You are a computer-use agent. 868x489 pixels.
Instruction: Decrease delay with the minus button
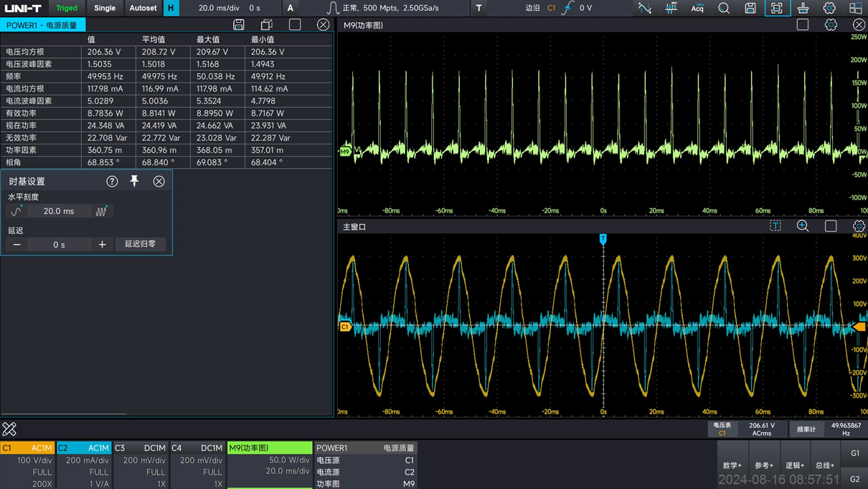click(17, 245)
